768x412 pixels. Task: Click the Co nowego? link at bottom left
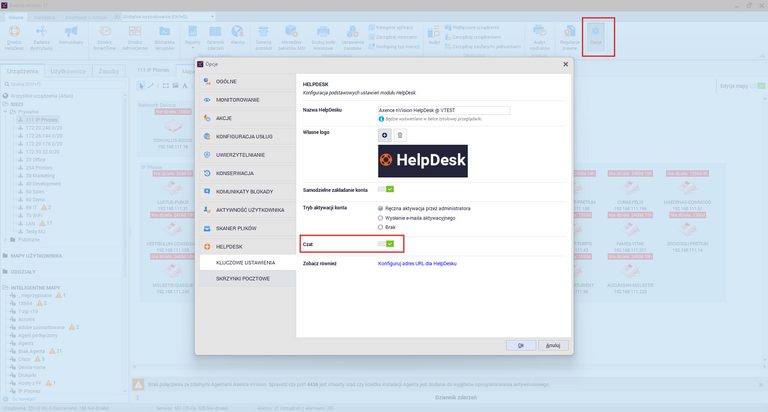point(24,399)
